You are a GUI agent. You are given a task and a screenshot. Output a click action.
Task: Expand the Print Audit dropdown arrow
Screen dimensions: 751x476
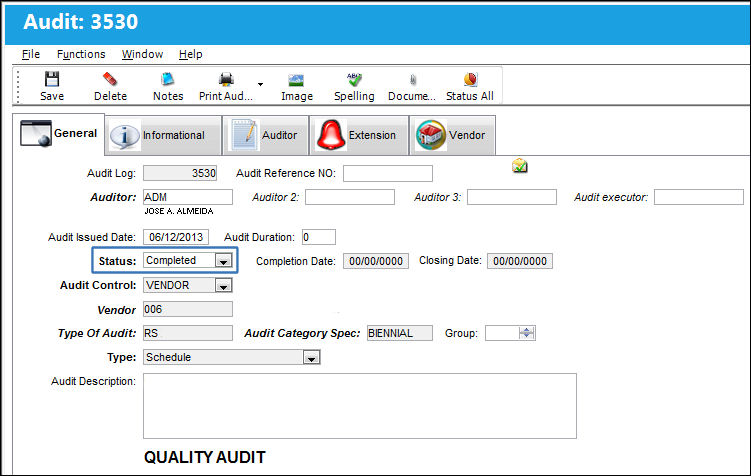(261, 84)
